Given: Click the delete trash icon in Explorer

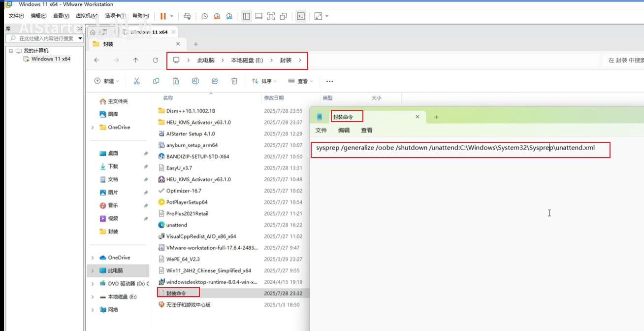Looking at the screenshot, I should click(234, 81).
